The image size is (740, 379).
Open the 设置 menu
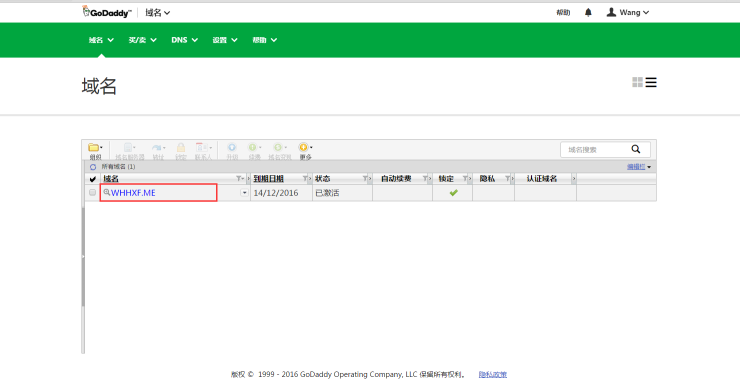225,40
